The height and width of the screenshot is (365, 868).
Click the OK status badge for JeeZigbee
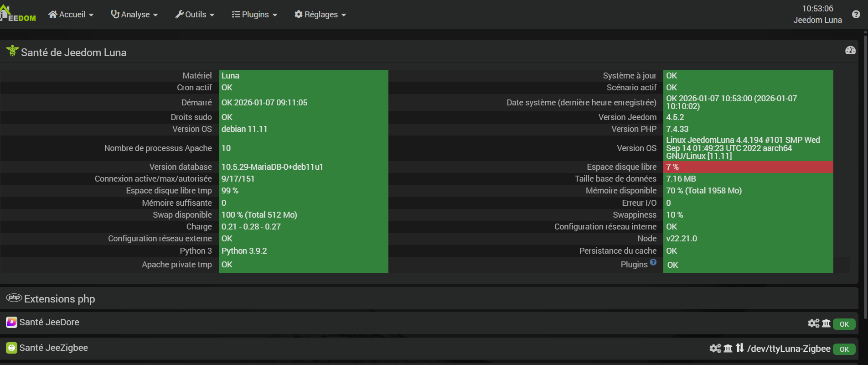844,349
